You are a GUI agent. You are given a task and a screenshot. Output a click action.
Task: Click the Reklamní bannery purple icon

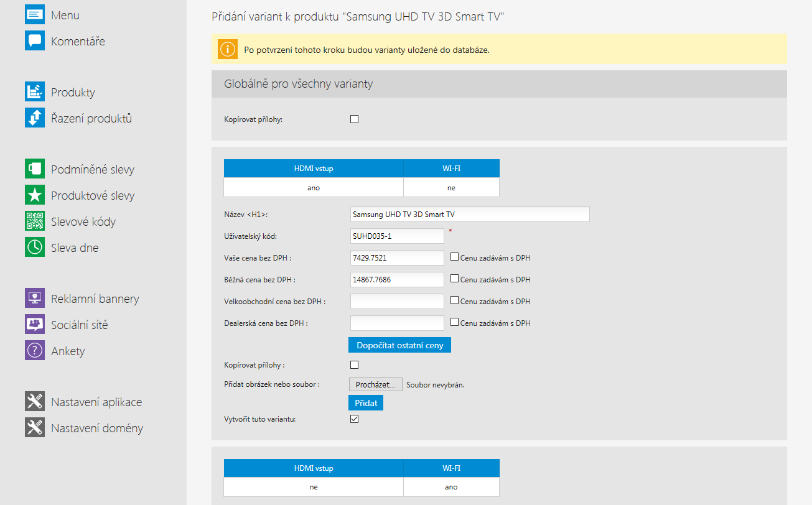[35, 298]
